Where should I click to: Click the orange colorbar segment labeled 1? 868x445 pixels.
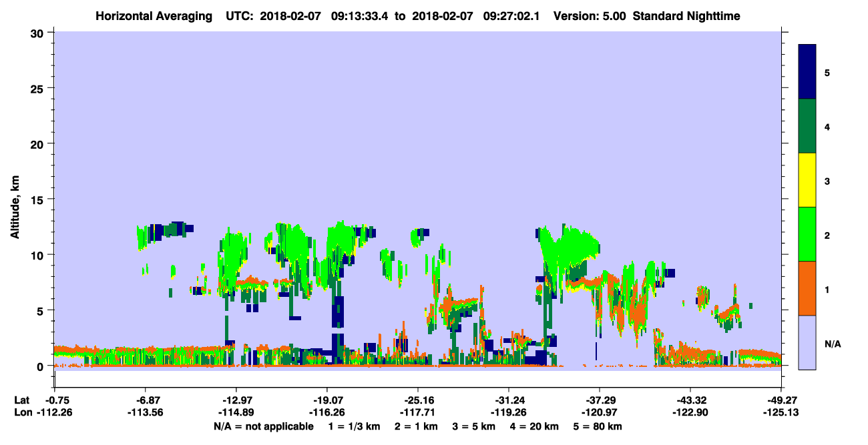[x=807, y=288]
